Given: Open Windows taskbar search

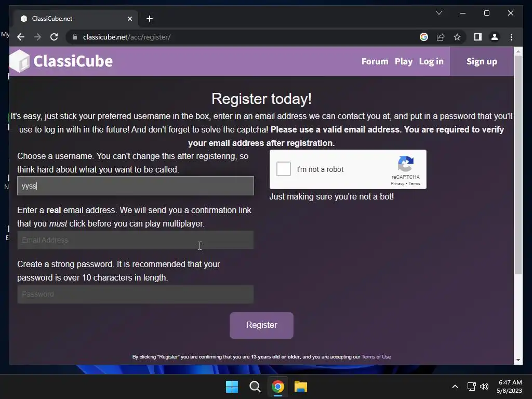Looking at the screenshot, I should pos(255,387).
